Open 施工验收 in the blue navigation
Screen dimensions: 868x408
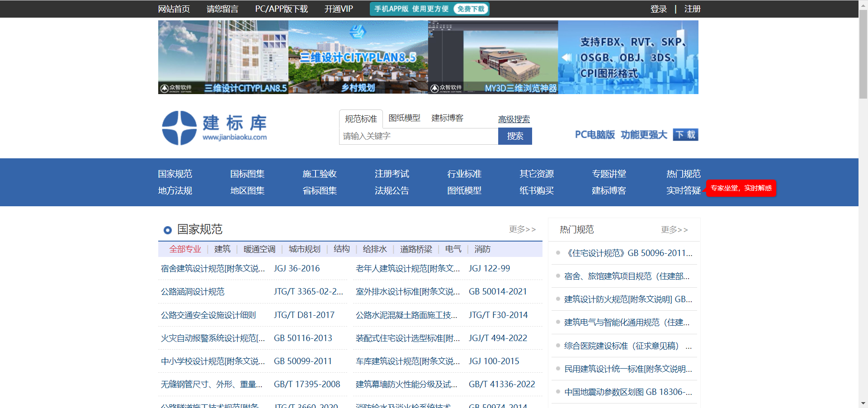pos(320,174)
